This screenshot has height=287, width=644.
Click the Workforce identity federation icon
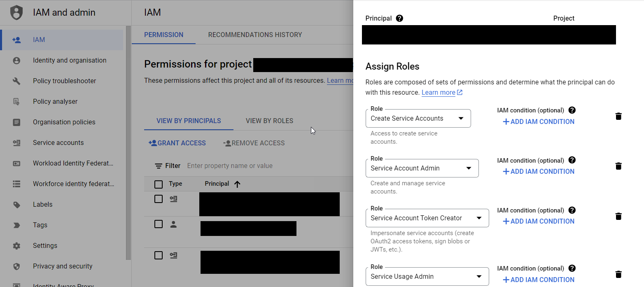16,184
